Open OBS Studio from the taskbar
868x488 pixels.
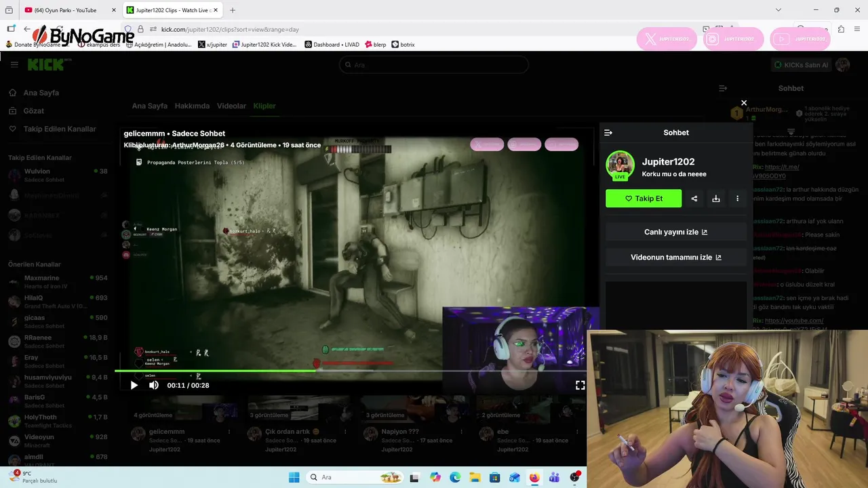574,477
